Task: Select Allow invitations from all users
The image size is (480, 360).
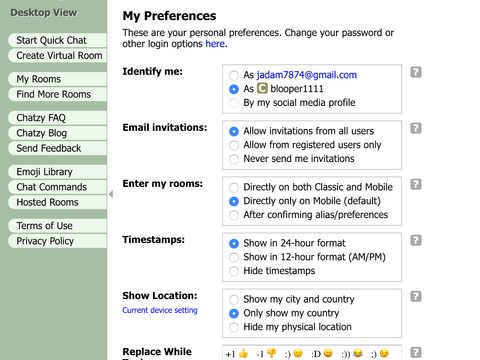Action: coord(234,131)
